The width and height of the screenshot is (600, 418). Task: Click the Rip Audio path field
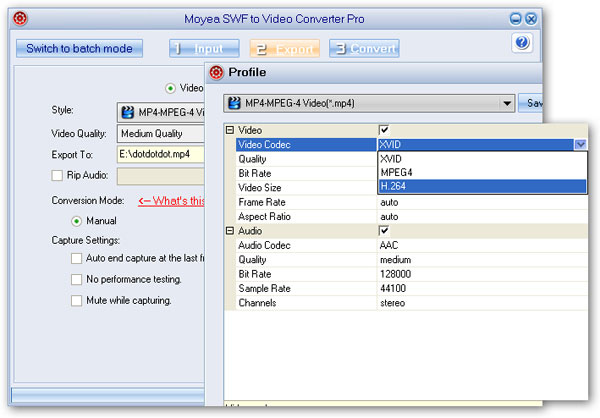coord(161,176)
